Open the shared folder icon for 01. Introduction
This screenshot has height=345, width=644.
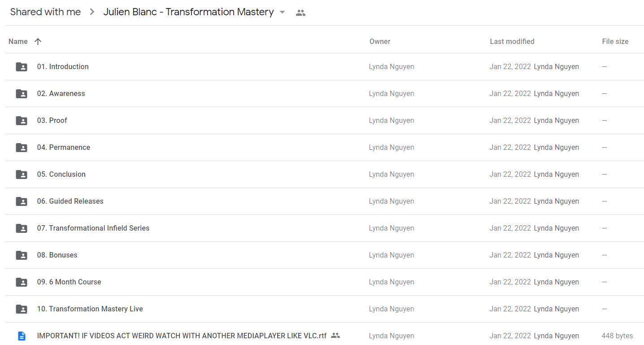pos(22,67)
